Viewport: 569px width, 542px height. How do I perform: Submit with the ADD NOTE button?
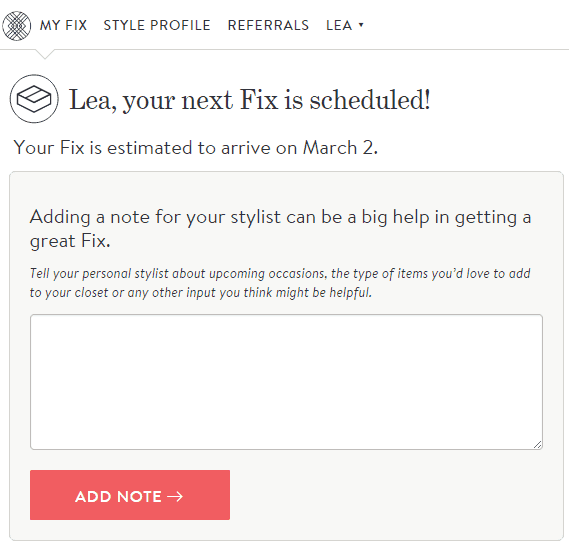(130, 495)
